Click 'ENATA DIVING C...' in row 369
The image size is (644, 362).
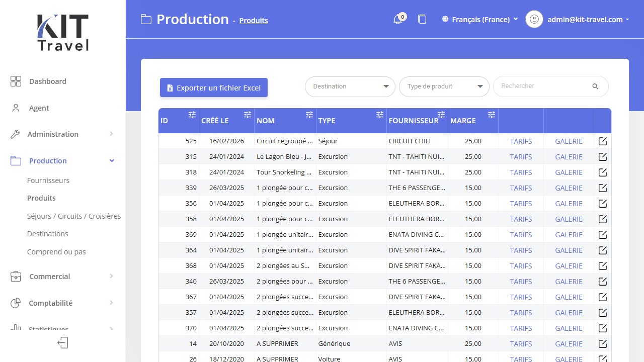click(416, 235)
